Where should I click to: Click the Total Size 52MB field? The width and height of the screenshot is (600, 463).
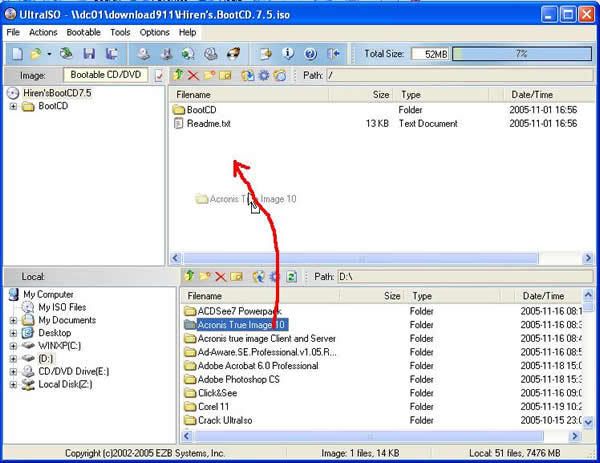[430, 54]
